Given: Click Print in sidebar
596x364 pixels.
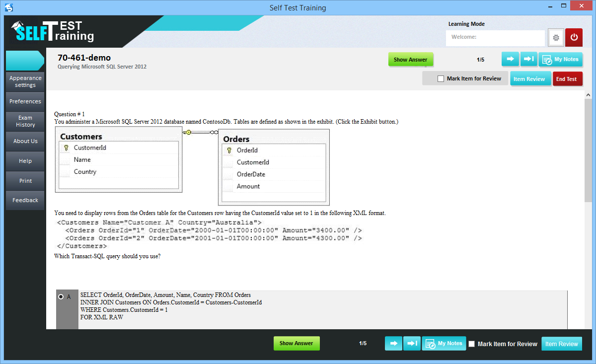Looking at the screenshot, I should 25,181.
